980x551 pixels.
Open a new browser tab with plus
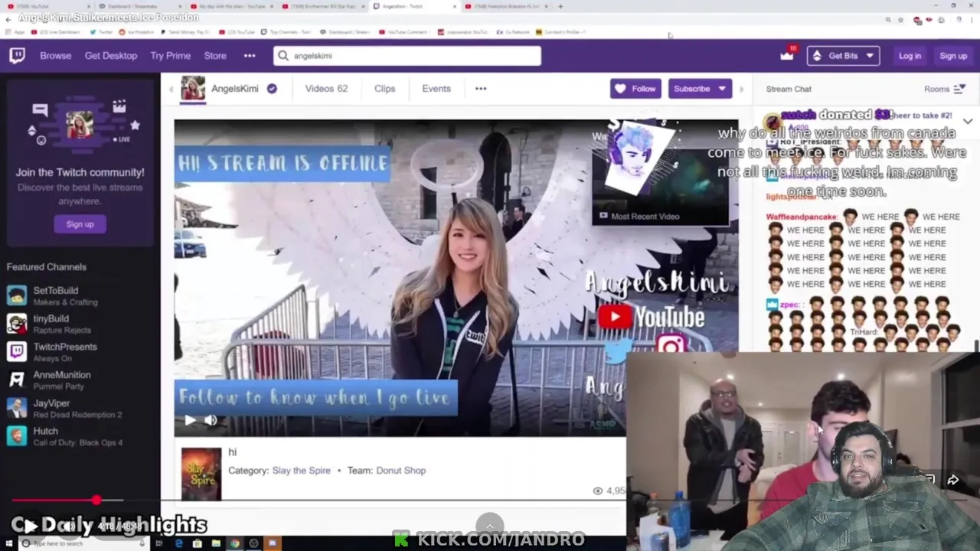click(560, 6)
